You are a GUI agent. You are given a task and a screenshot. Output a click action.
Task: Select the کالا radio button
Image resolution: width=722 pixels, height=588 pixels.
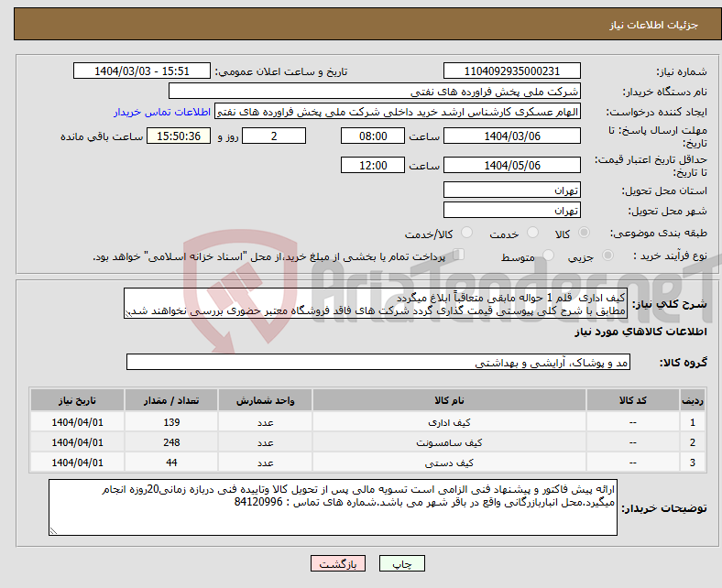(584, 233)
